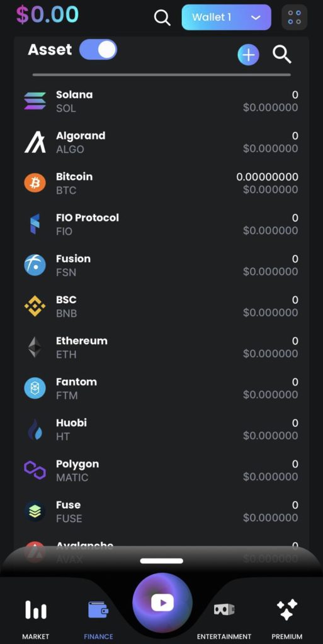Click the bottom sheet drag handle
This screenshot has width=323, height=644.
[161, 560]
